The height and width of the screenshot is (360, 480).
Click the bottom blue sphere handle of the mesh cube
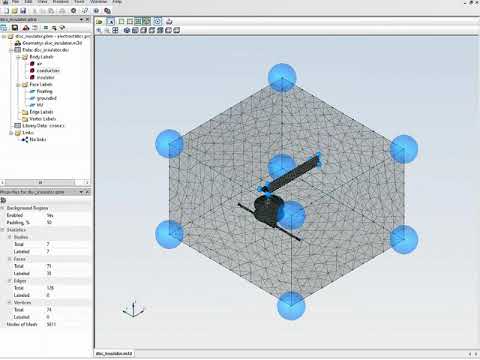click(x=291, y=306)
